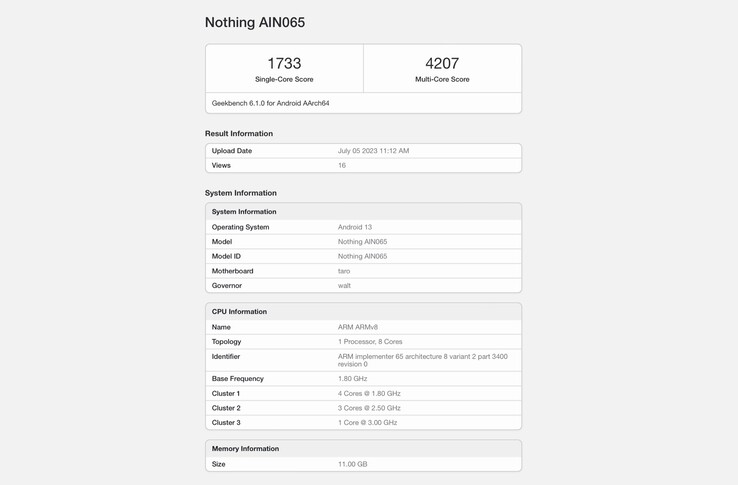Select the 'ARM ARMv8' value
This screenshot has width=738, height=485.
[x=358, y=327]
